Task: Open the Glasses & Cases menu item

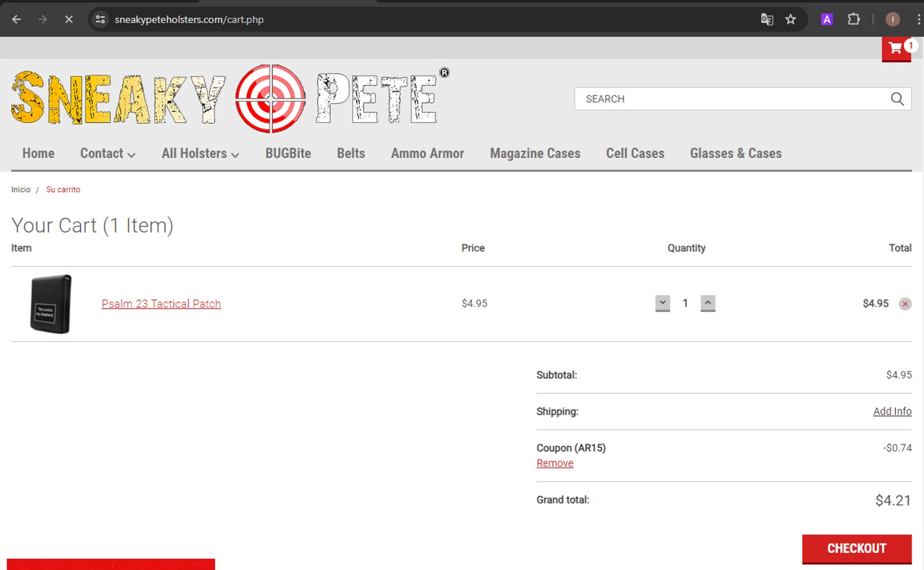Action: 736,154
